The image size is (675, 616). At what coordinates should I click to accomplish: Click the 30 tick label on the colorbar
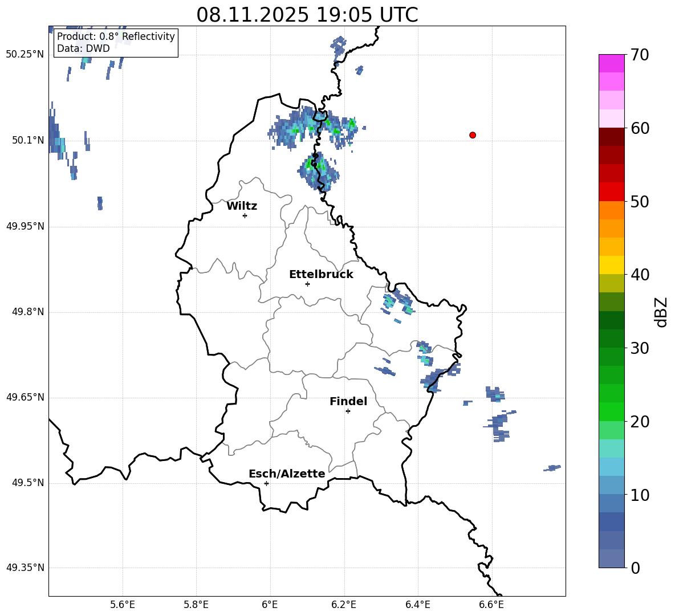click(640, 348)
